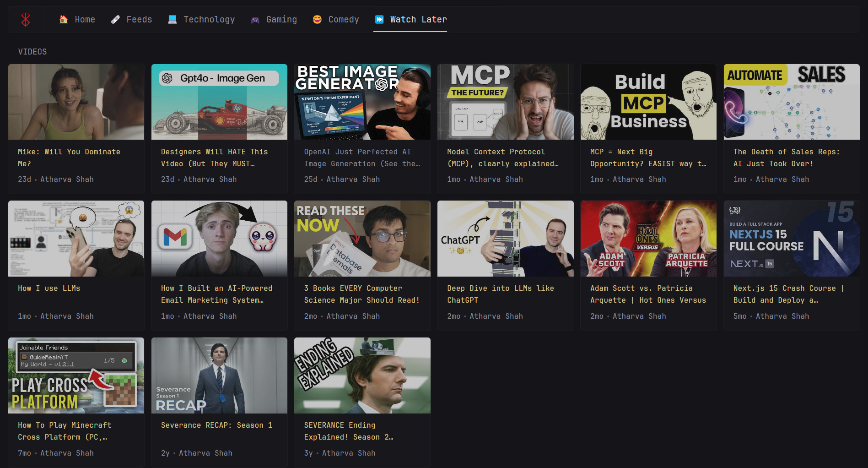The image size is (868, 468).
Task: Open the Automate Sales thumbnail
Action: [x=792, y=102]
